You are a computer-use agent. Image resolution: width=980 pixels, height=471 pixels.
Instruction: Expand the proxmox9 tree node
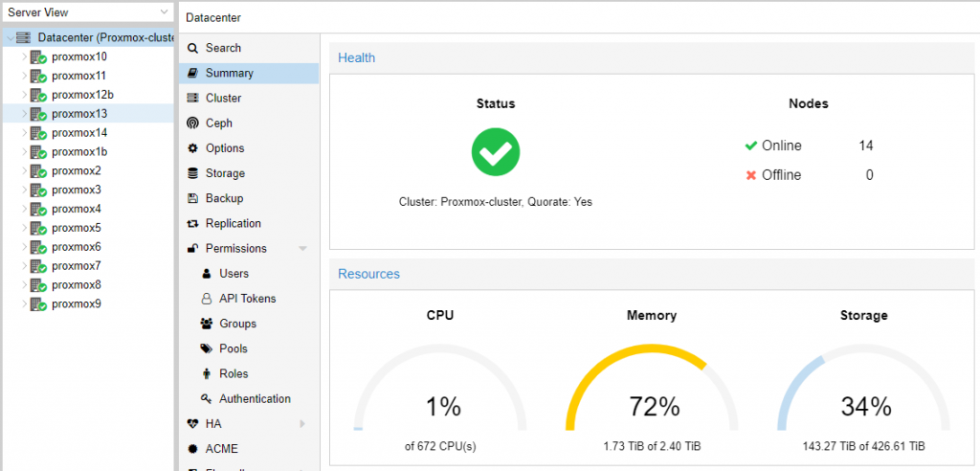tap(24, 304)
